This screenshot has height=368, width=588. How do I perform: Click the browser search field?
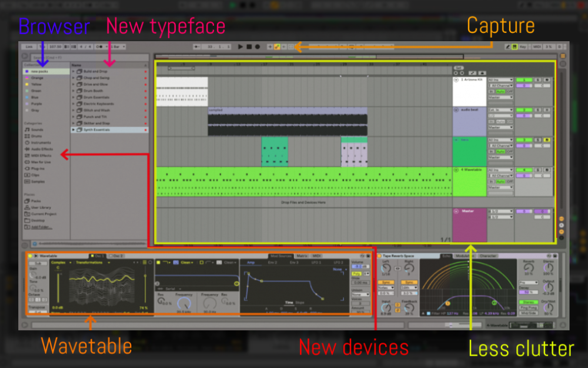[89, 58]
